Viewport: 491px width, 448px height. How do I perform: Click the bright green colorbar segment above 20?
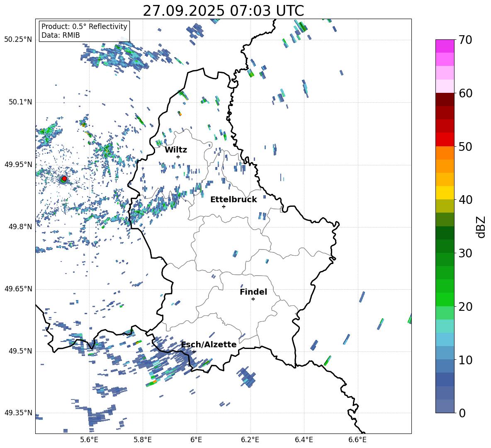445,299
